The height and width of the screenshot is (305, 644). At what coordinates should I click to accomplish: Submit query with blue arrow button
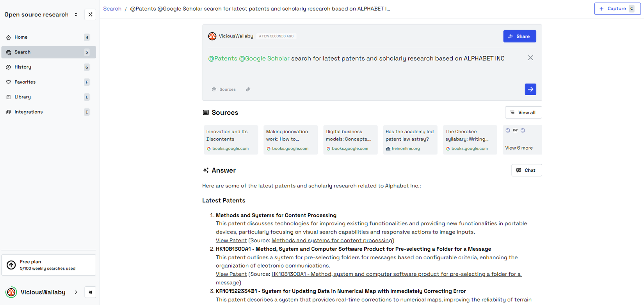(530, 89)
